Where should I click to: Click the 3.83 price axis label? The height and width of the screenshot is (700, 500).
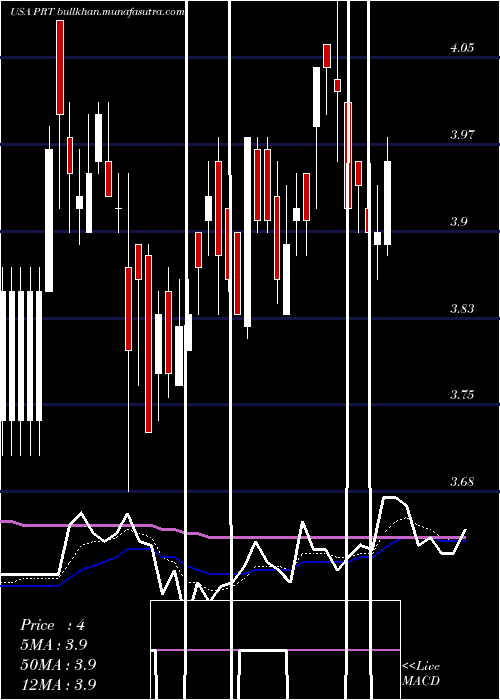[462, 308]
